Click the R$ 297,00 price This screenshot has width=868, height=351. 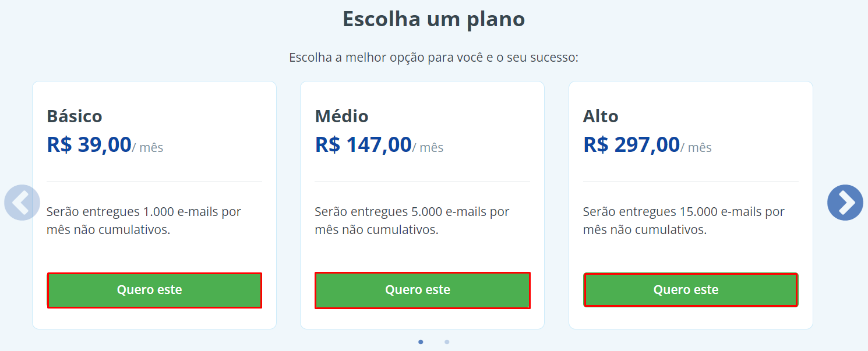point(631,144)
